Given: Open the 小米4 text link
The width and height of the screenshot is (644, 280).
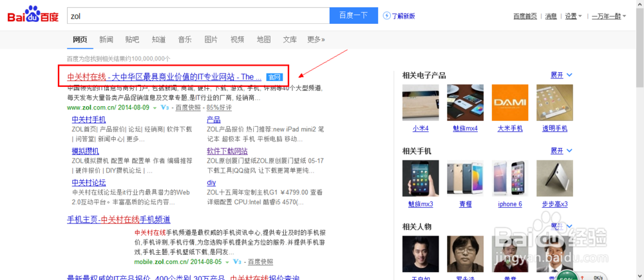Looking at the screenshot, I should 421,129.
